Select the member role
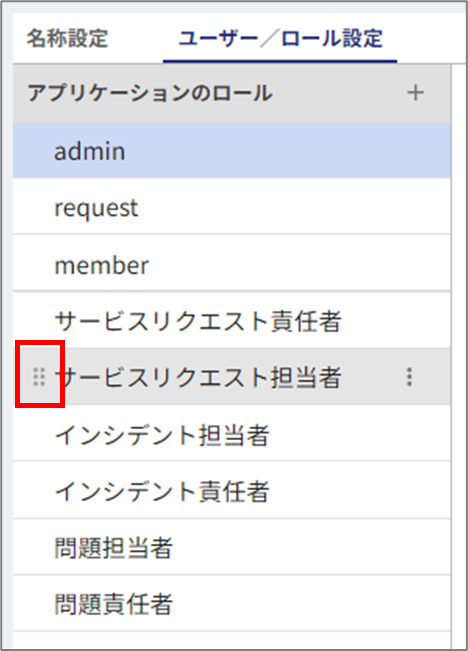This screenshot has width=468, height=651. [x=232, y=264]
